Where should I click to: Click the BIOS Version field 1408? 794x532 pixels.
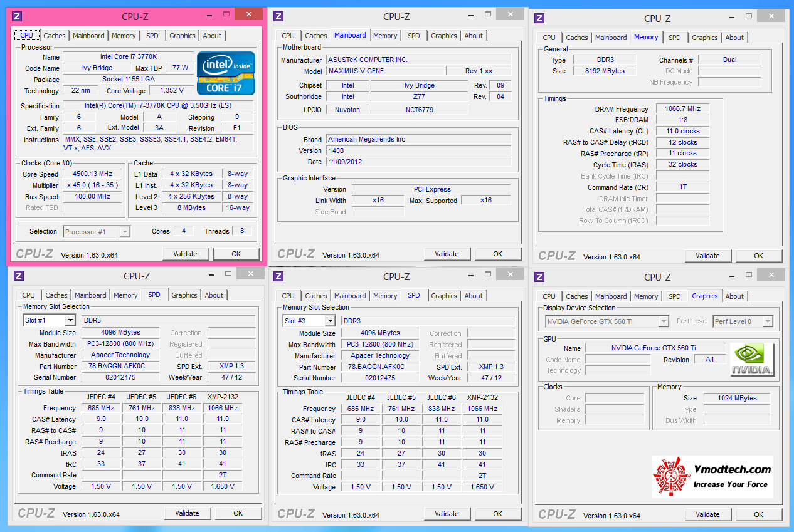(x=418, y=151)
